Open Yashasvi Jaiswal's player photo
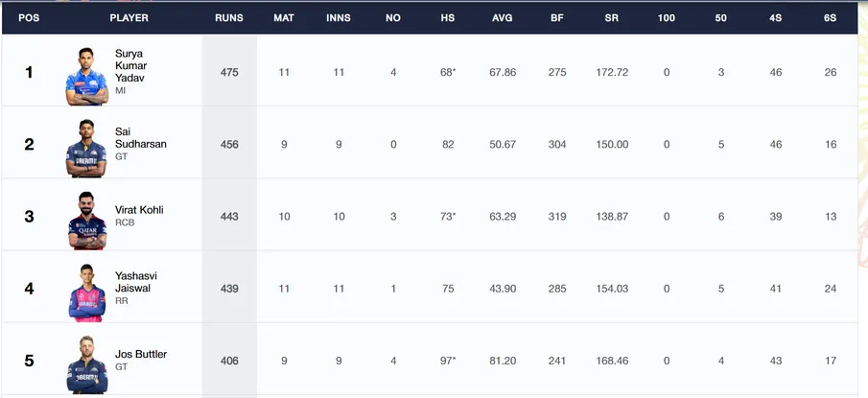Image resolution: width=868 pixels, height=398 pixels. pos(87,293)
